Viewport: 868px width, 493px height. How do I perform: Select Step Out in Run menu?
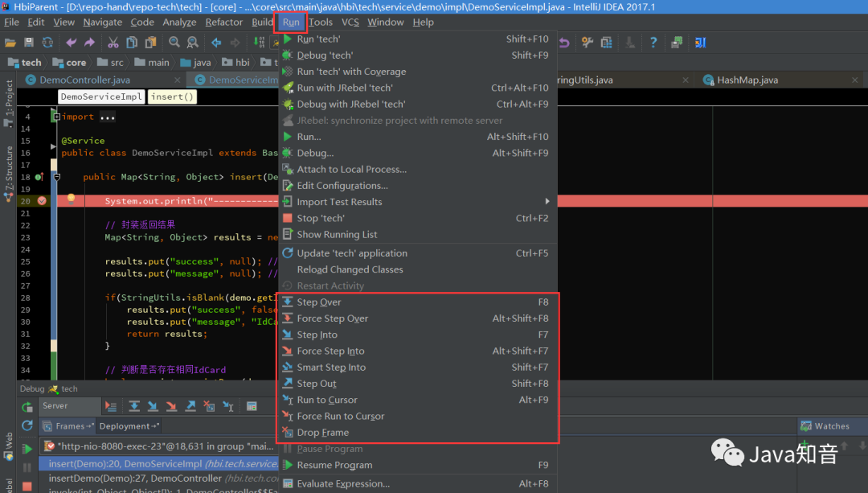click(418, 384)
